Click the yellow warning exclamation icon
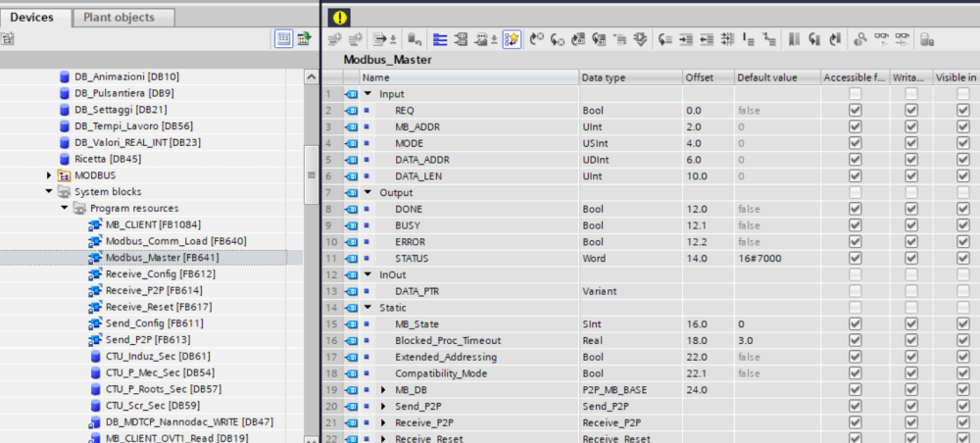 click(339, 18)
